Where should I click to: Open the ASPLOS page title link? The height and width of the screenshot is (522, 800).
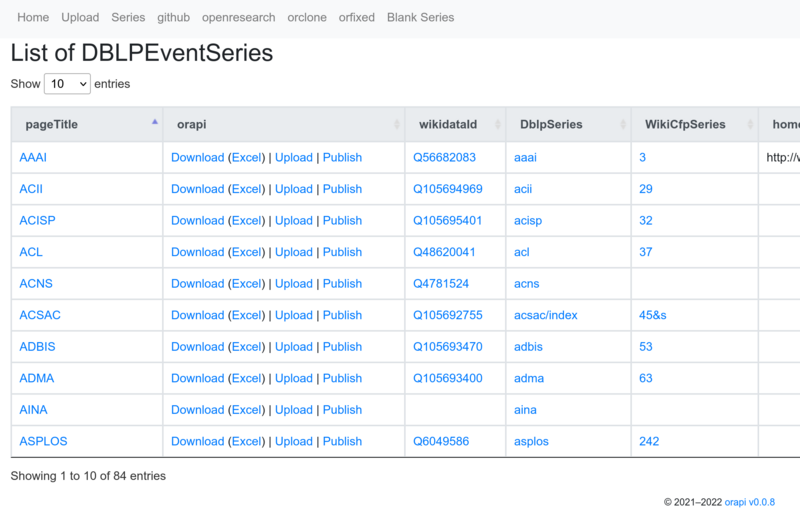click(43, 441)
